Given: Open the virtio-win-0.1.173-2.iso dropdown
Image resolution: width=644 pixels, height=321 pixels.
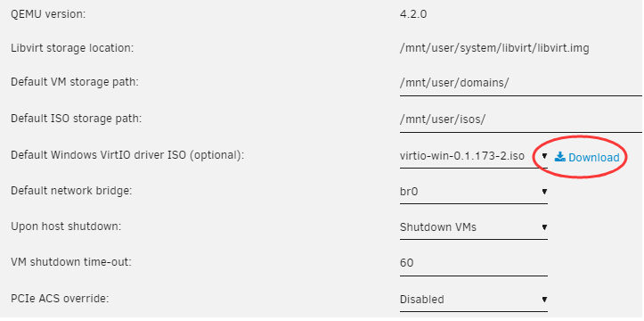Looking at the screenshot, I should click(474, 157).
